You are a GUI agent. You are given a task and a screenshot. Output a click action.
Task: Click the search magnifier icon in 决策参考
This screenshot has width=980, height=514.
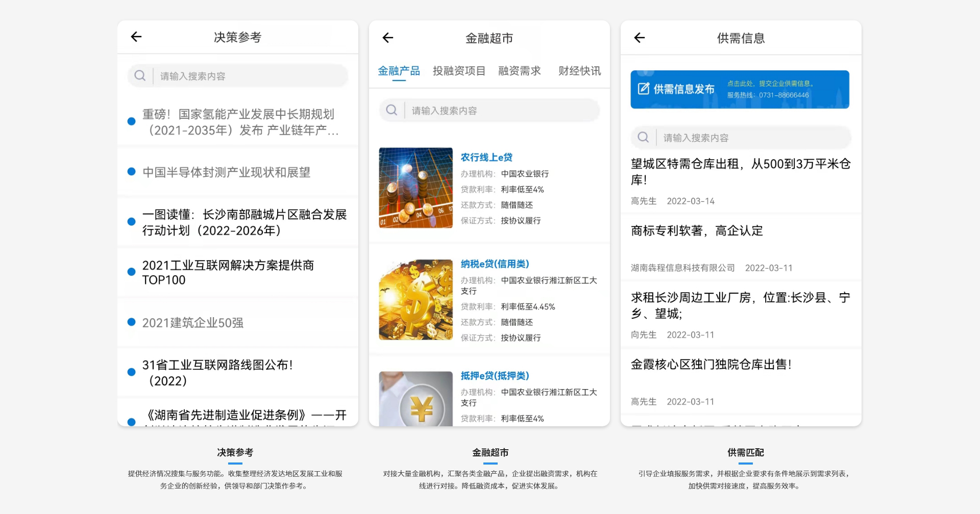coord(140,76)
